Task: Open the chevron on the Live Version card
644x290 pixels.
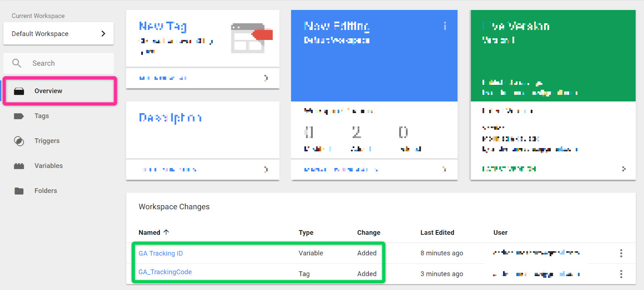Action: pos(623,169)
